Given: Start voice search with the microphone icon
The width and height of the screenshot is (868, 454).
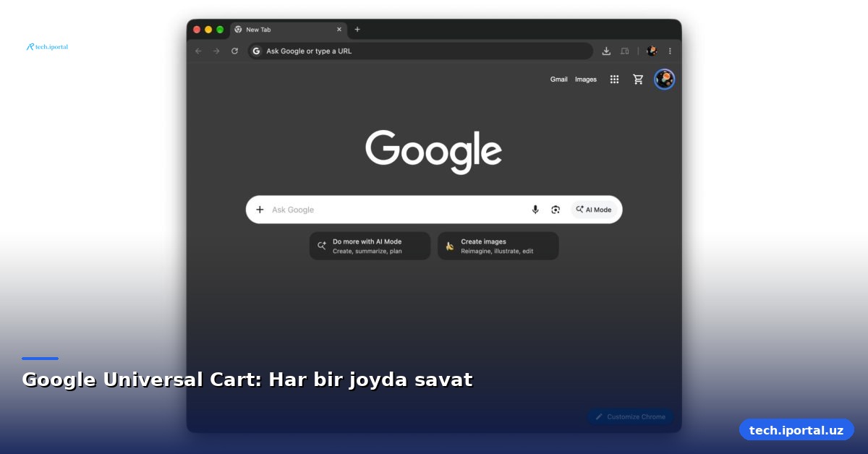Looking at the screenshot, I should coord(535,210).
